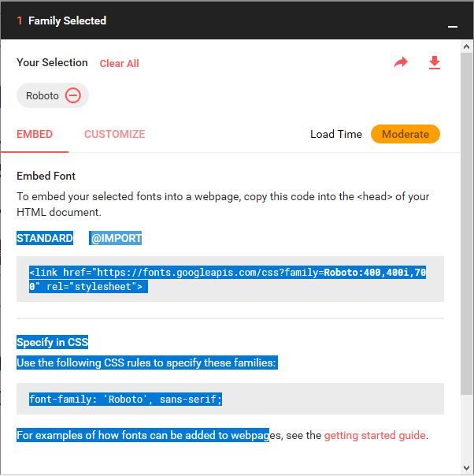
Task: Download the selected font family
Action: (x=435, y=62)
